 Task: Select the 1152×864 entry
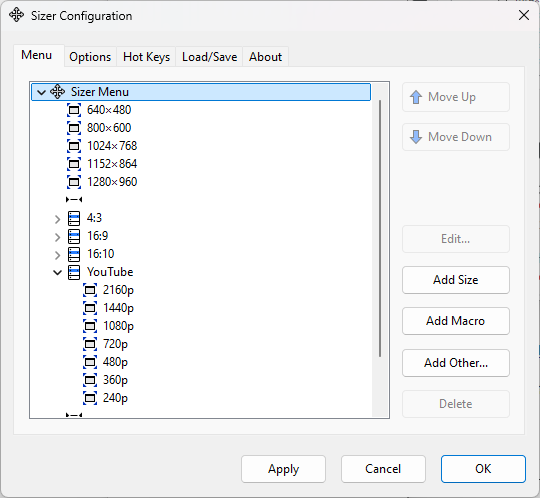coord(112,164)
